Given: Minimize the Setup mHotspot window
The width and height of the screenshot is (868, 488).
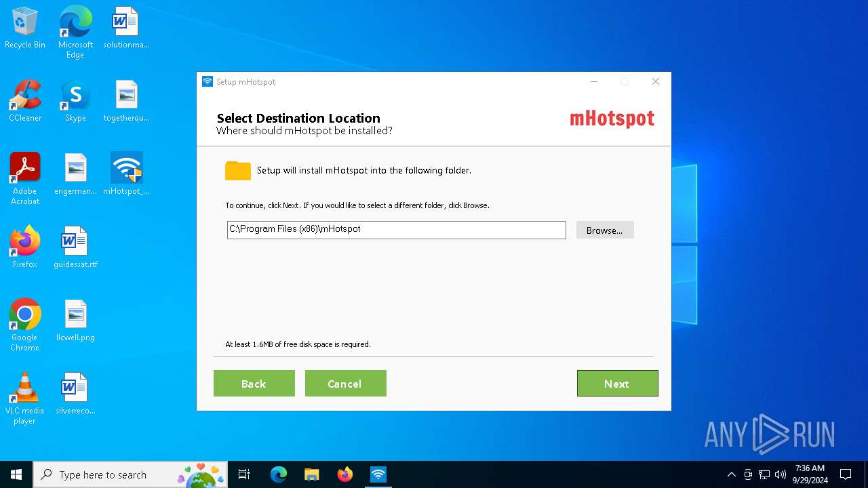Looking at the screenshot, I should coord(594,81).
